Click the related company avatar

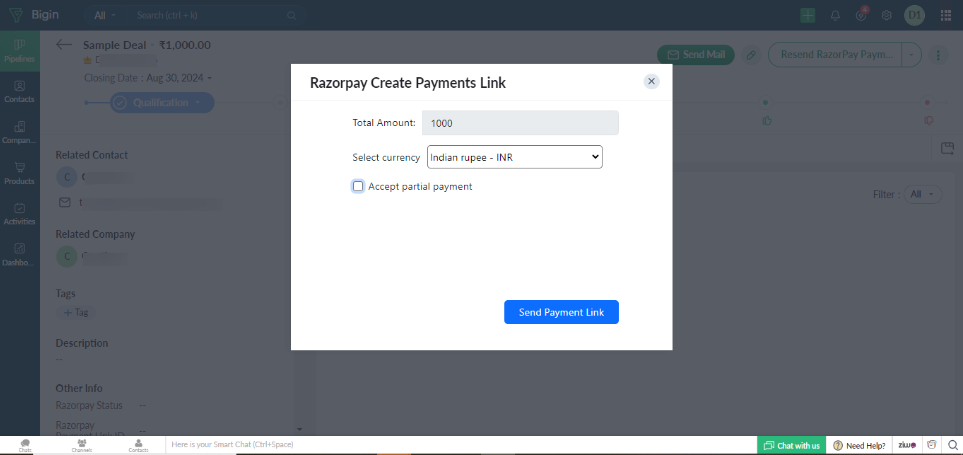click(x=66, y=256)
